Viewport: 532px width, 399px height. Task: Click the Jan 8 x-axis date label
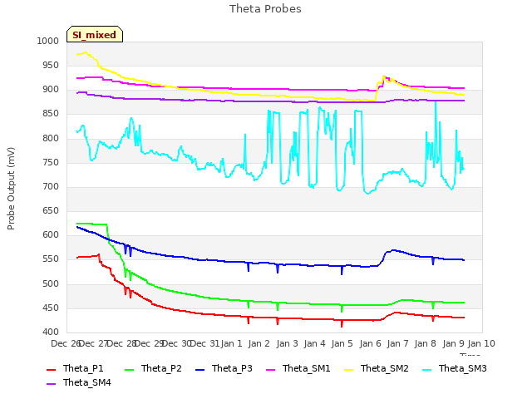[x=425, y=343]
